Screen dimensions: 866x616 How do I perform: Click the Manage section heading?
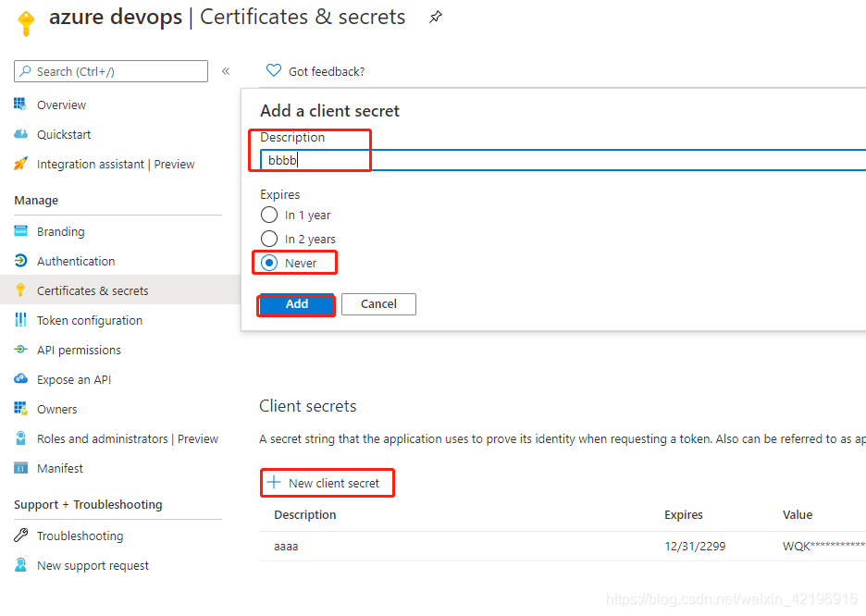tap(36, 201)
